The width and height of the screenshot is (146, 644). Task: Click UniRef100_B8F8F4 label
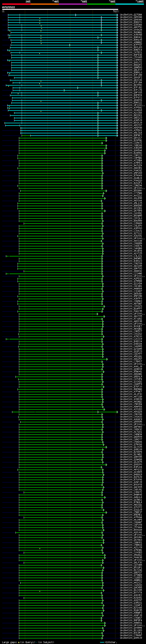(131, 620)
